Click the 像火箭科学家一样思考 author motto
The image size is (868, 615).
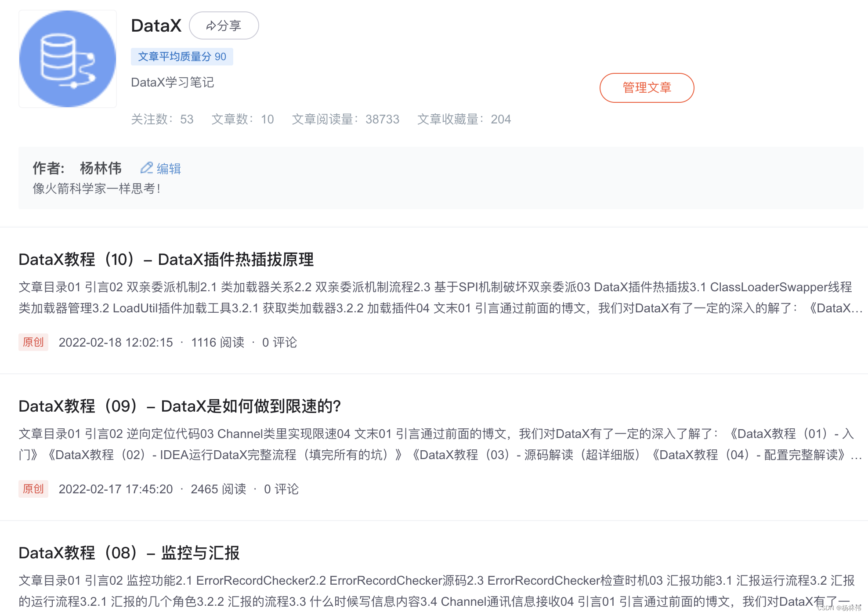point(97,189)
